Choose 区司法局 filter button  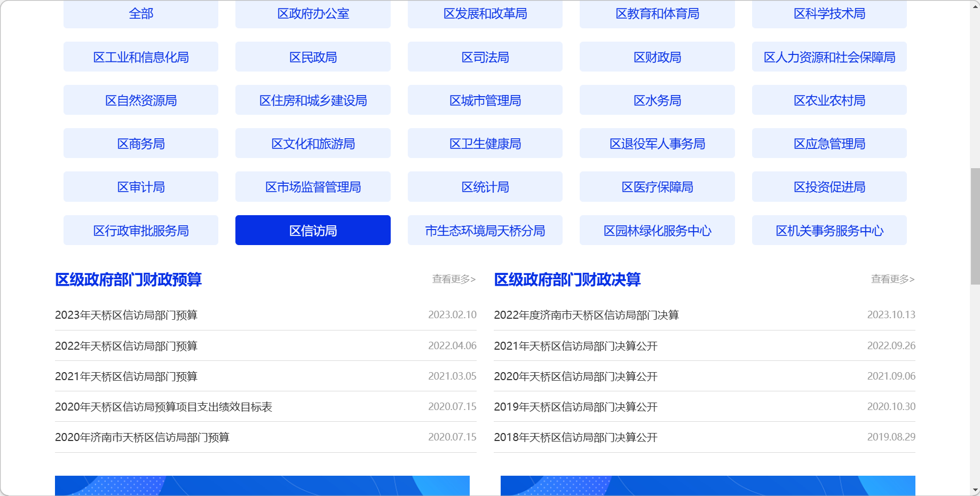tap(485, 57)
